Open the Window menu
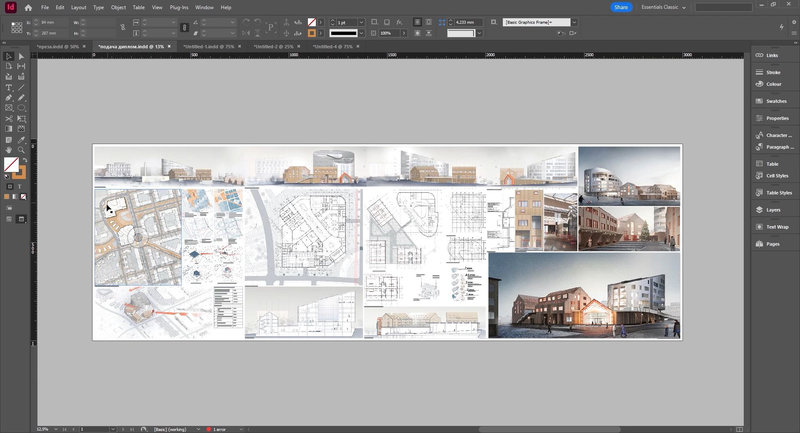800x433 pixels. point(204,8)
